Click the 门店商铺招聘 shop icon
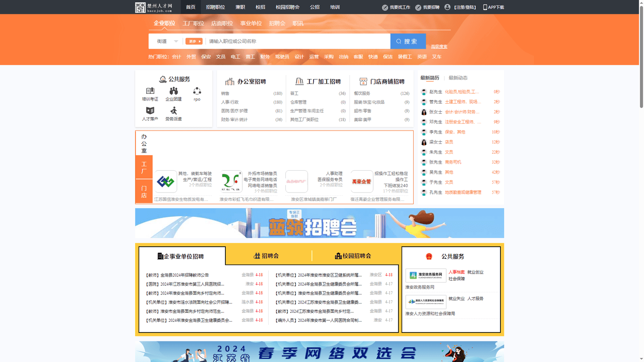 (x=363, y=81)
